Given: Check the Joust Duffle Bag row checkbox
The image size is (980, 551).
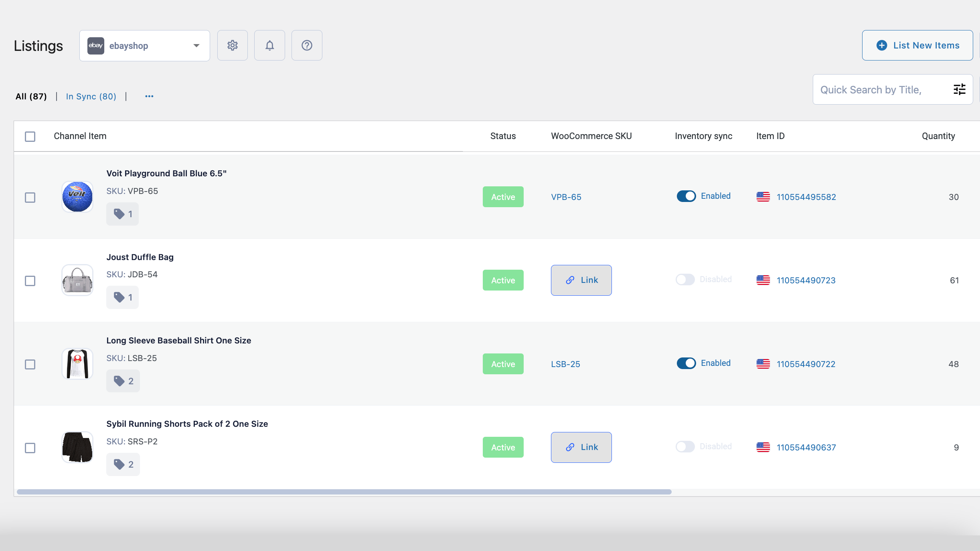Looking at the screenshot, I should pos(30,281).
